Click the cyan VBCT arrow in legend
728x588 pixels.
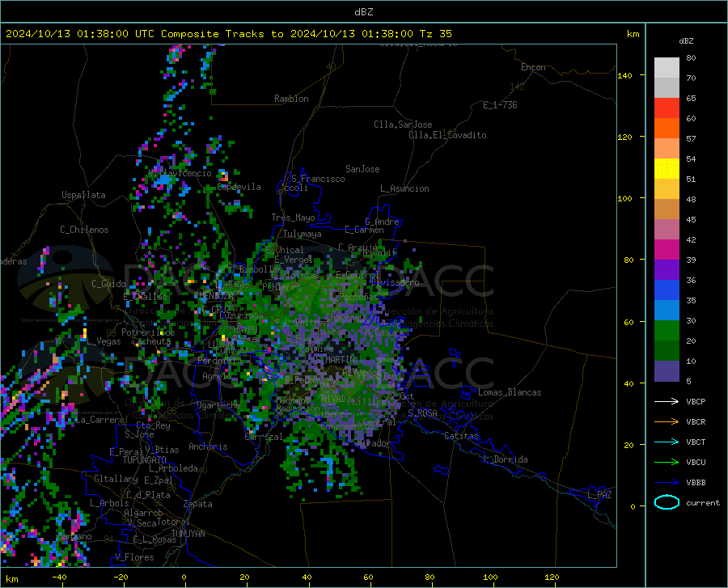(x=667, y=442)
